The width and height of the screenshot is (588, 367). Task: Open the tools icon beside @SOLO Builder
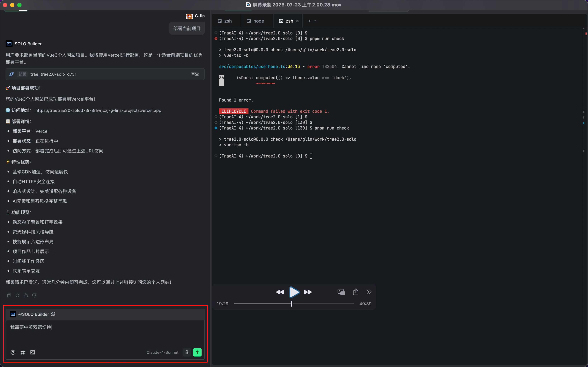point(53,314)
